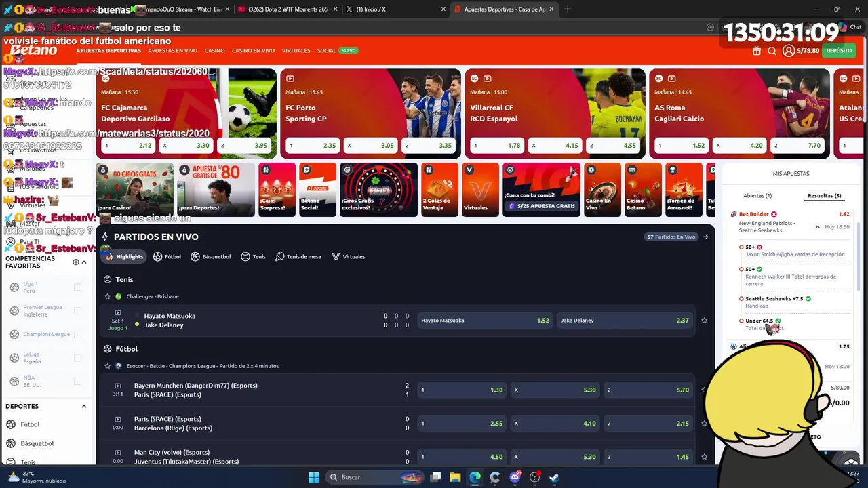Select the Virtuales live filter tab
This screenshot has height=488, width=868.
click(348, 257)
